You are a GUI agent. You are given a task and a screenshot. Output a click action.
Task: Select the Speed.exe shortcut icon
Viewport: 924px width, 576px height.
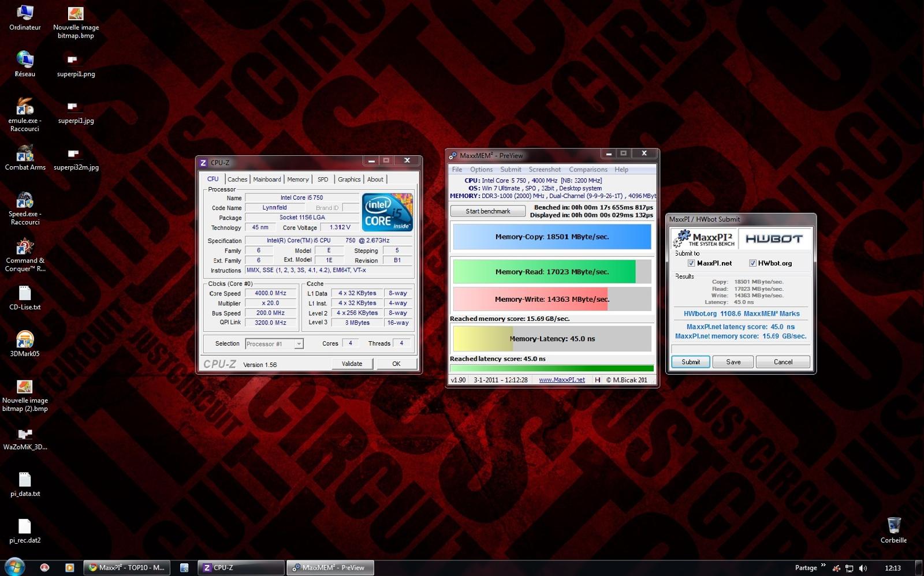25,200
